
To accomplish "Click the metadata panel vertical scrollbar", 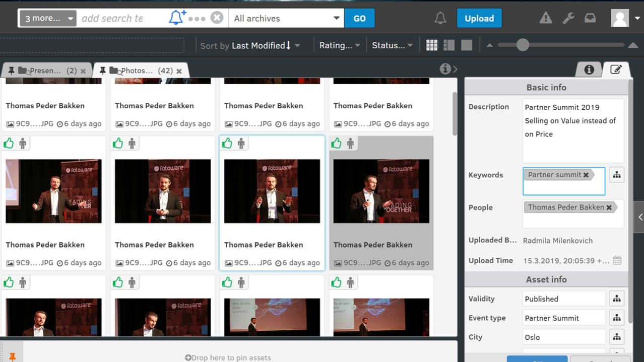I will point(630,201).
